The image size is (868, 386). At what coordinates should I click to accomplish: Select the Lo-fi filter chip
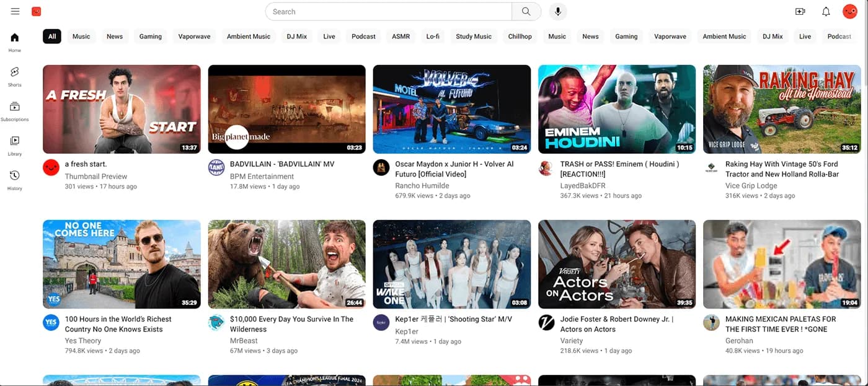[x=433, y=37]
